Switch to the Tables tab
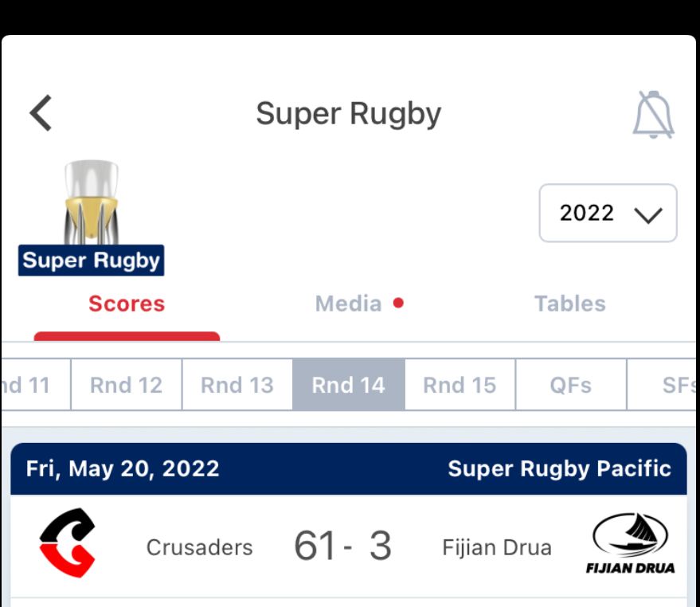The width and height of the screenshot is (700, 607). 570,303
